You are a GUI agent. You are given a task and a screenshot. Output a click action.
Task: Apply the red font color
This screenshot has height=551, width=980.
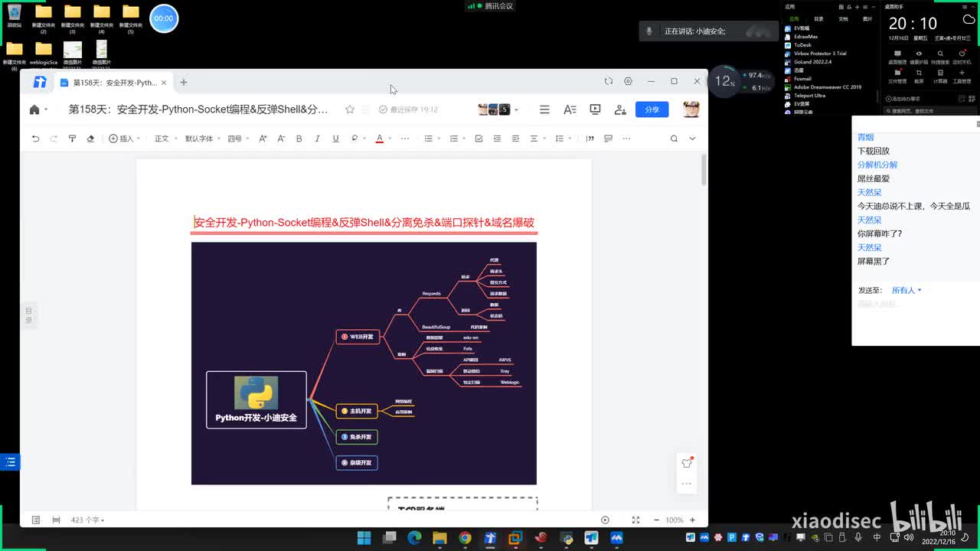point(379,139)
